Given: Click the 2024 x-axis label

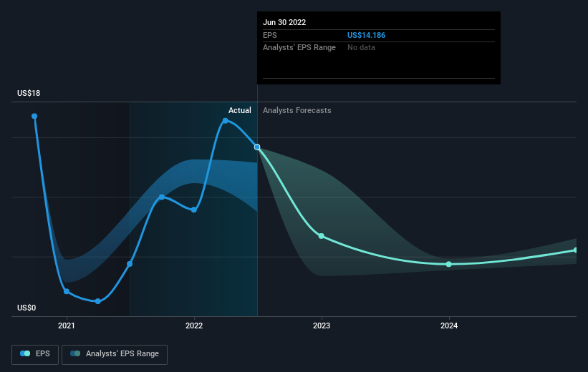Looking at the screenshot, I should (x=449, y=326).
